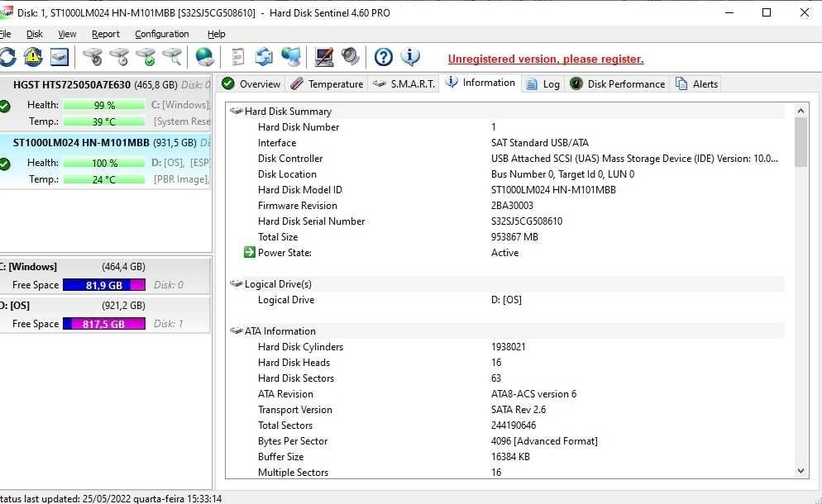Screen dimensions: 822x504
Task: Click the disk with green checkmark icon
Action: click(146, 56)
